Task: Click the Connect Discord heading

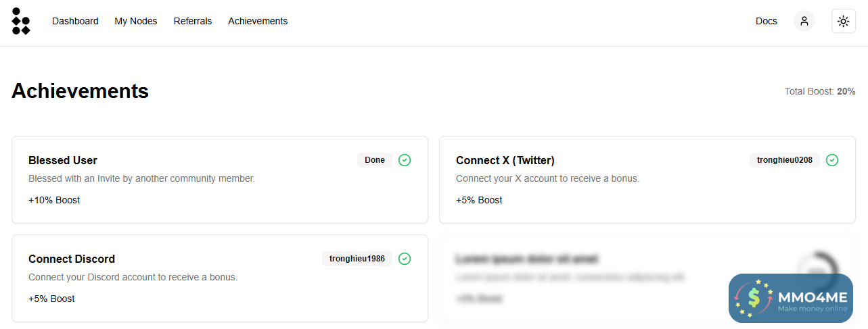Action: tap(72, 259)
